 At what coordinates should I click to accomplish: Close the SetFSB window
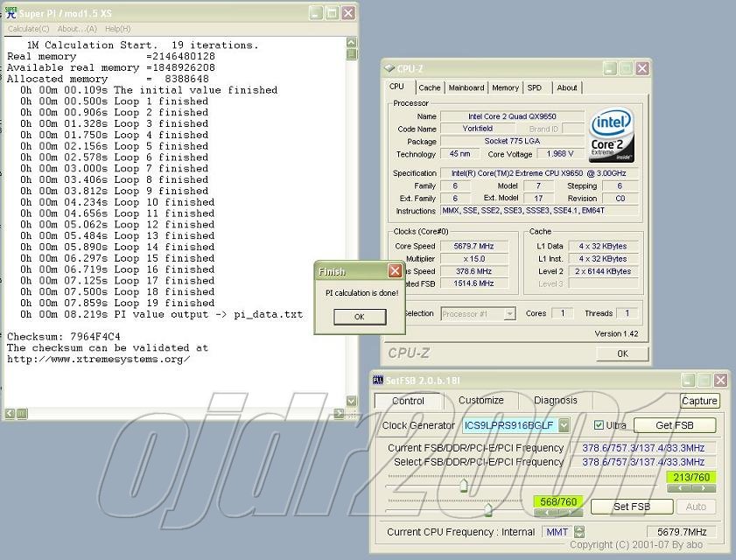point(720,381)
